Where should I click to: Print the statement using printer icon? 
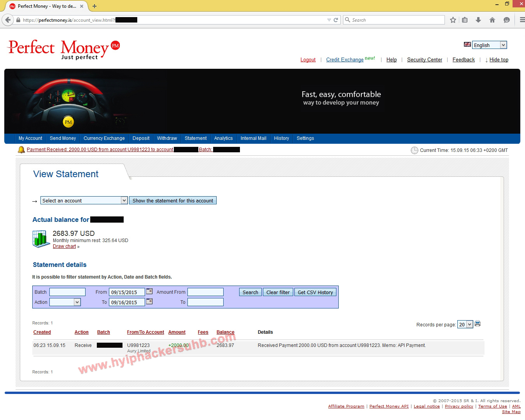[478, 324]
